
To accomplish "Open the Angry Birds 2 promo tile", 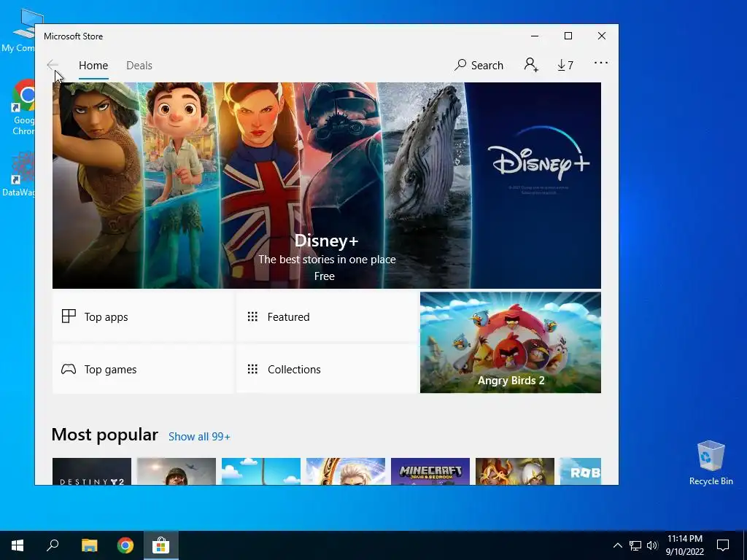I will pos(510,343).
